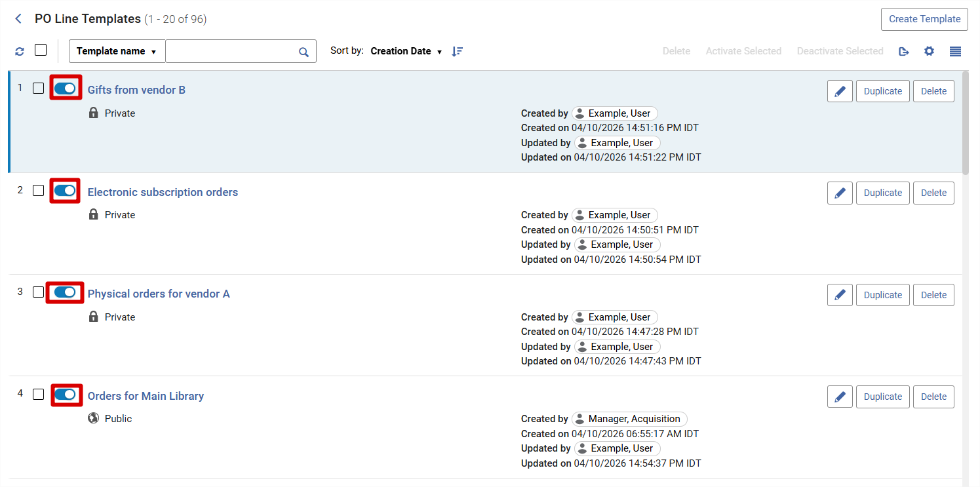Switch to compact list view icon
Viewport: 980px width, 487px height.
click(955, 51)
